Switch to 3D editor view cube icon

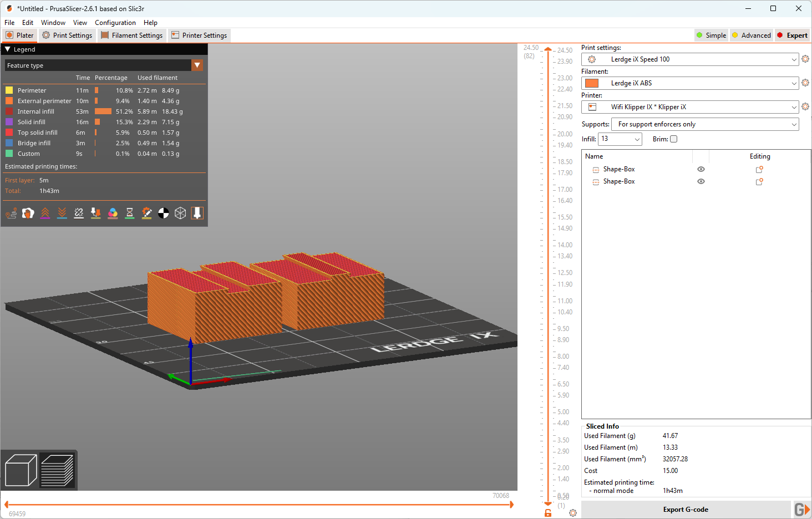(x=21, y=470)
